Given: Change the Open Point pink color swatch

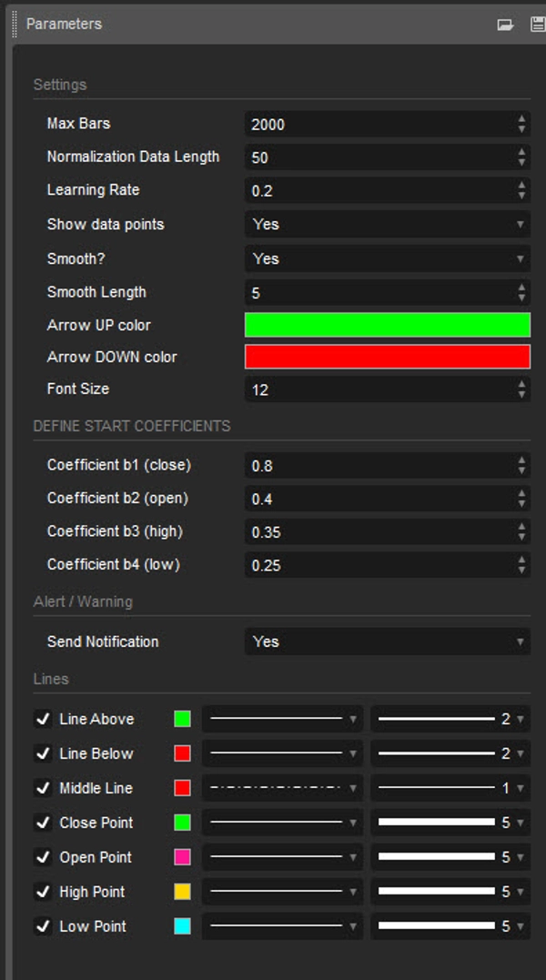Looking at the screenshot, I should (183, 857).
